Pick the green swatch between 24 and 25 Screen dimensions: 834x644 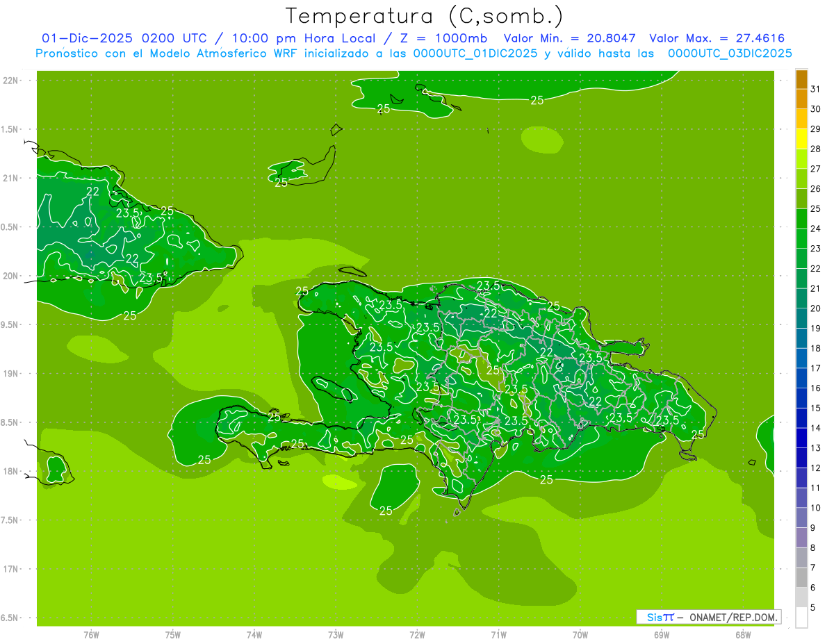pyautogui.click(x=801, y=219)
